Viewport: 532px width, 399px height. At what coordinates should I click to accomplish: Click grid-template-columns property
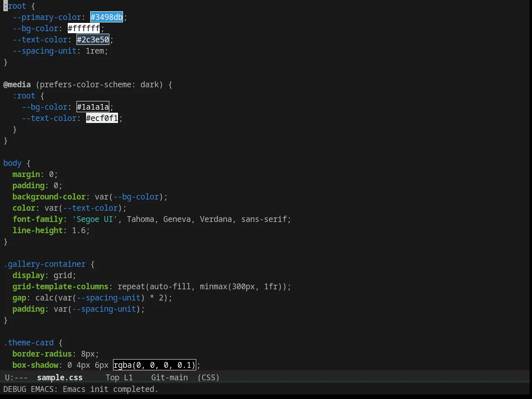click(x=61, y=286)
